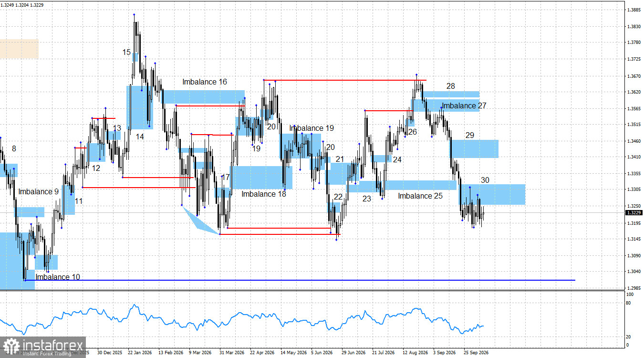Click zone label "28"
Screen dimensions: 644x358
click(x=451, y=86)
